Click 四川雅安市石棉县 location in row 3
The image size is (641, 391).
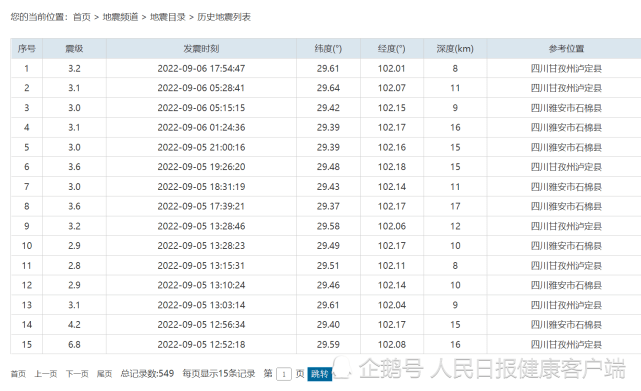[566, 108]
